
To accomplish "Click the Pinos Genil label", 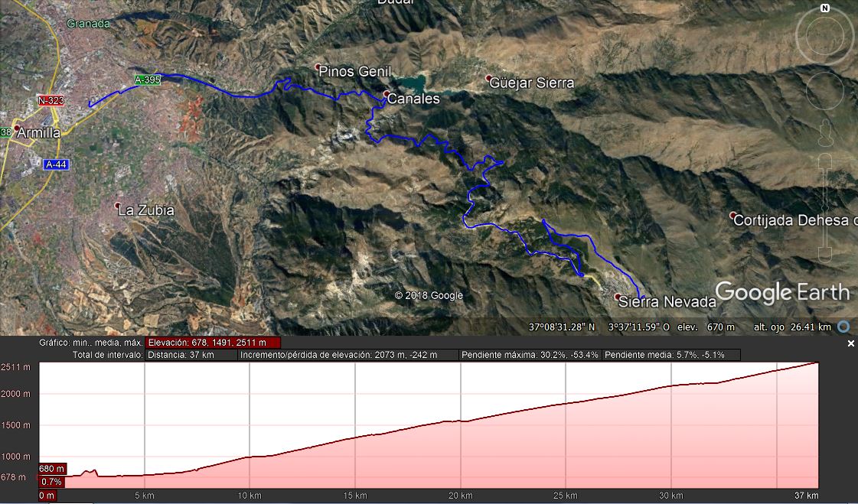I will point(354,72).
